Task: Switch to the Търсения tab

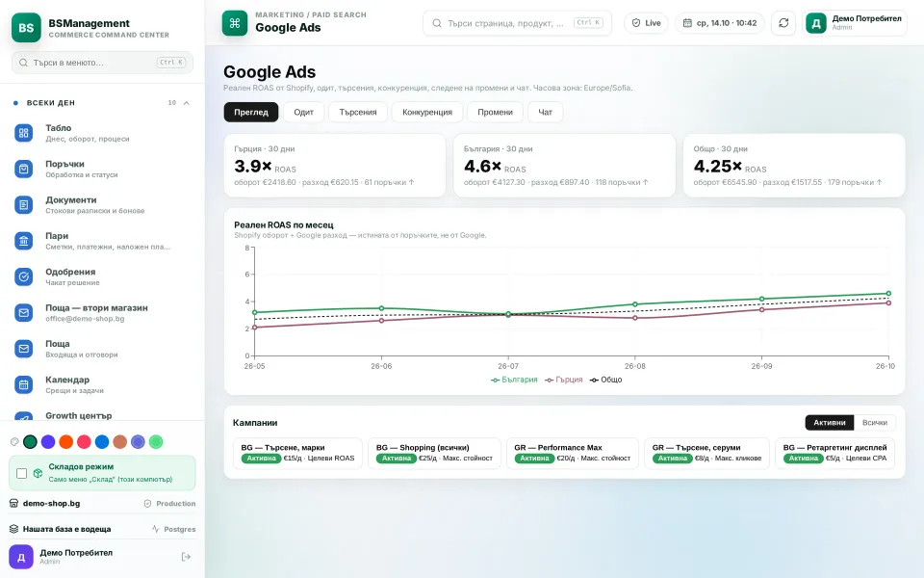Action: click(358, 112)
